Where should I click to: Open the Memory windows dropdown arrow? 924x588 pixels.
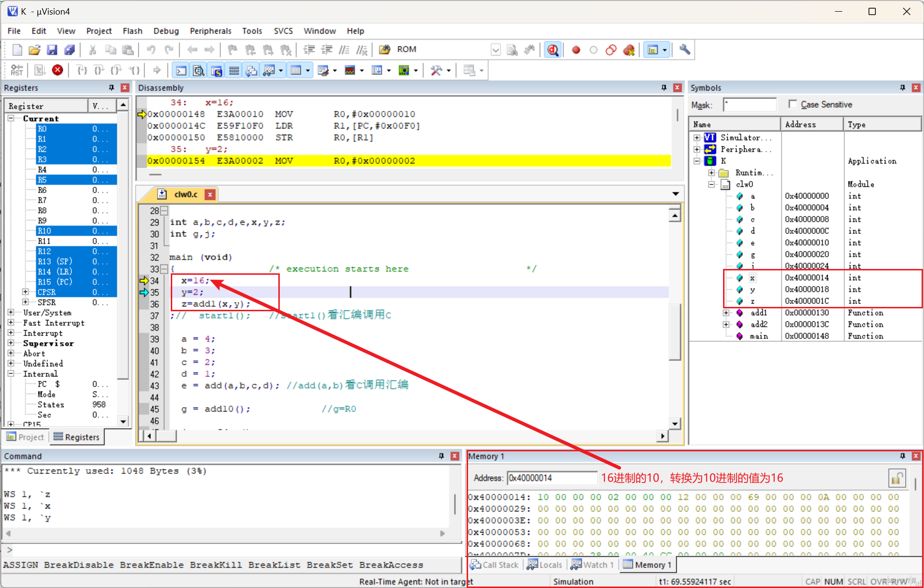coord(308,71)
